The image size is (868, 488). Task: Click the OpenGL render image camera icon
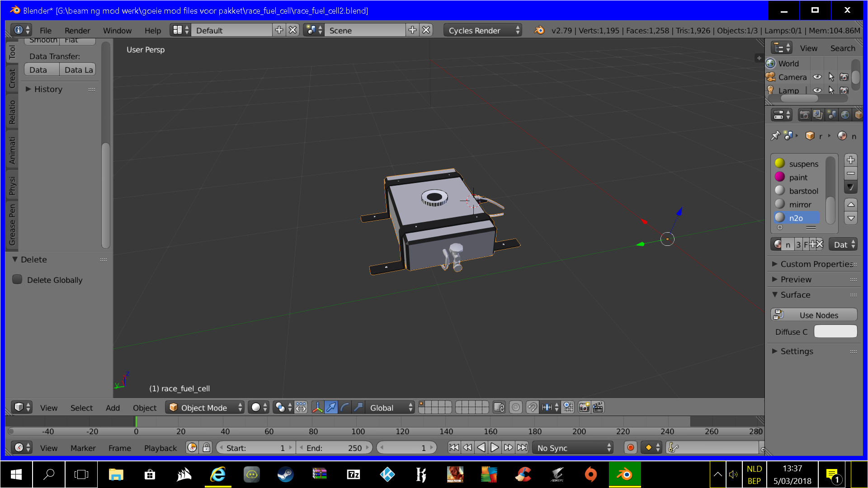[584, 408]
